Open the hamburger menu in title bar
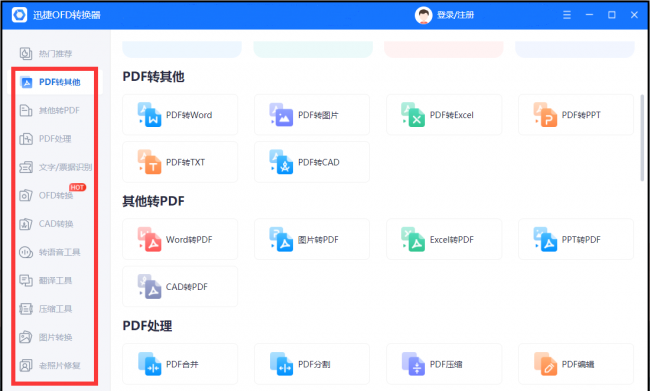The height and width of the screenshot is (391, 650). click(567, 15)
